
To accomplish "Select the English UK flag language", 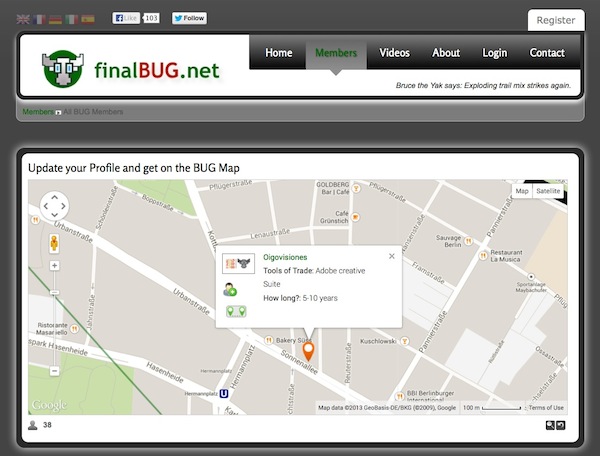I will coord(23,19).
